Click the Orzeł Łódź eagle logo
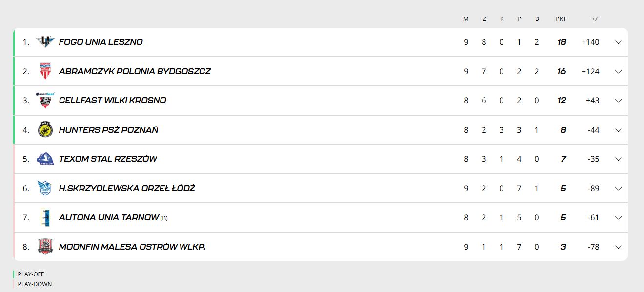 click(45, 188)
